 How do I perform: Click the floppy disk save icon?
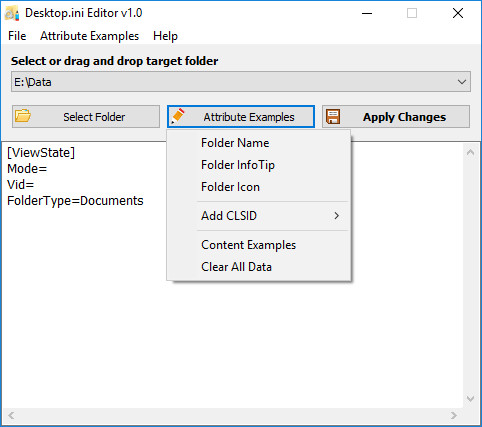[332, 117]
